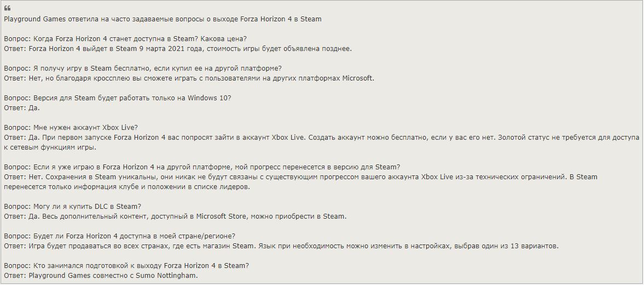Click answer mentioning кроссплею with Microsoft platforms
The width and height of the screenshot is (644, 285).
point(189,78)
